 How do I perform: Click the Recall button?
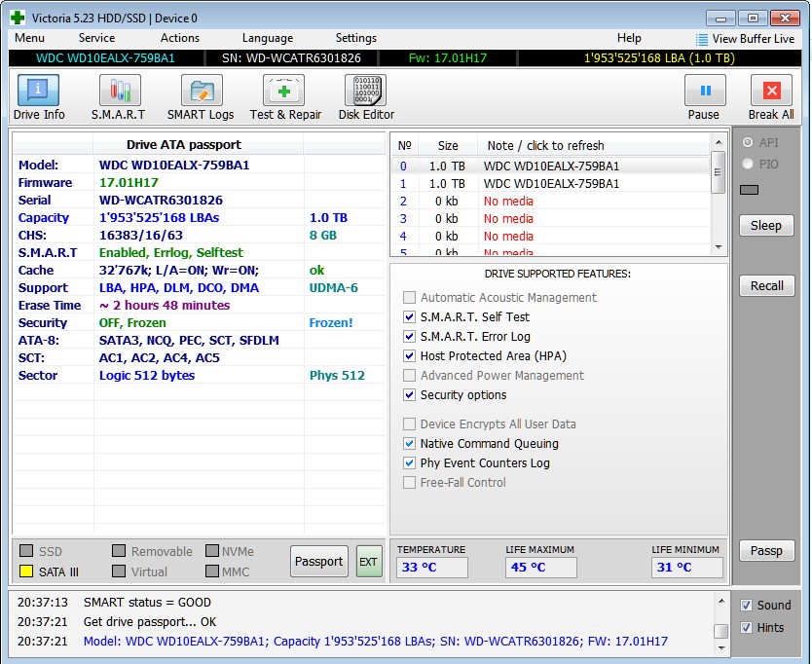pyautogui.click(x=766, y=286)
